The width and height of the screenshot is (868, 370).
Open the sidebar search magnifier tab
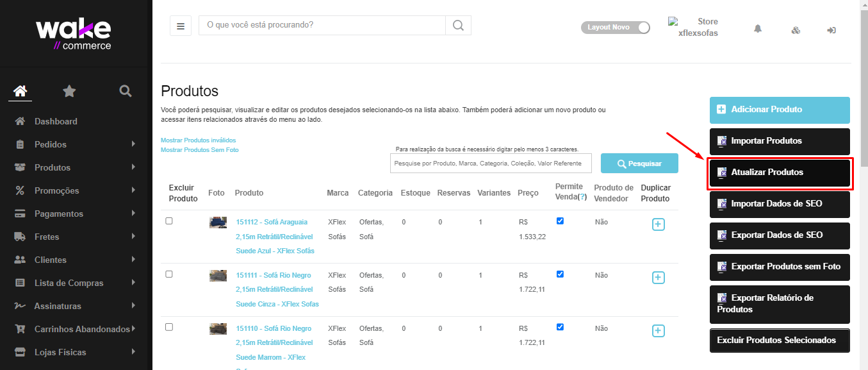click(x=126, y=91)
